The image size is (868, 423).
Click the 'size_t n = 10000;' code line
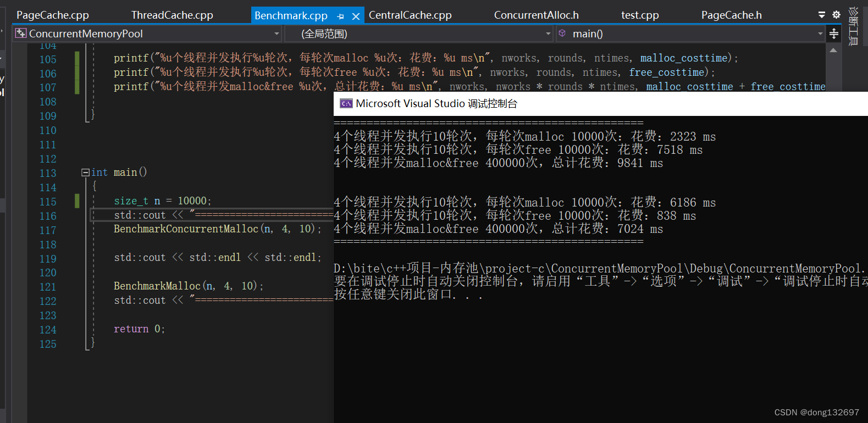(163, 201)
